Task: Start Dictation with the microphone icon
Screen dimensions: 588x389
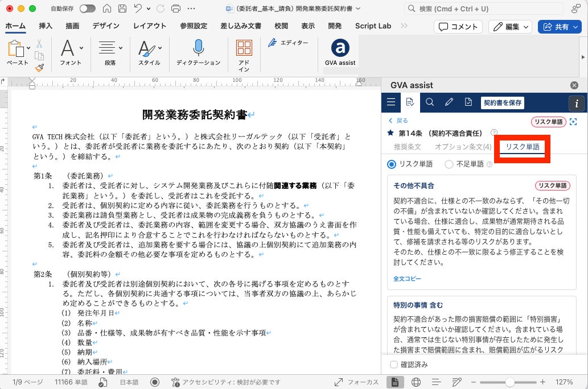Action: (x=199, y=48)
